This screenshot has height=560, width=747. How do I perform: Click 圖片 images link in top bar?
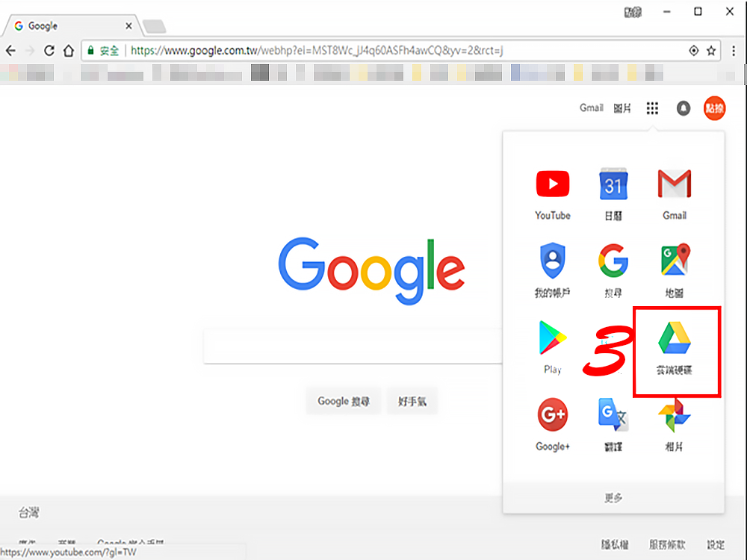tap(622, 108)
